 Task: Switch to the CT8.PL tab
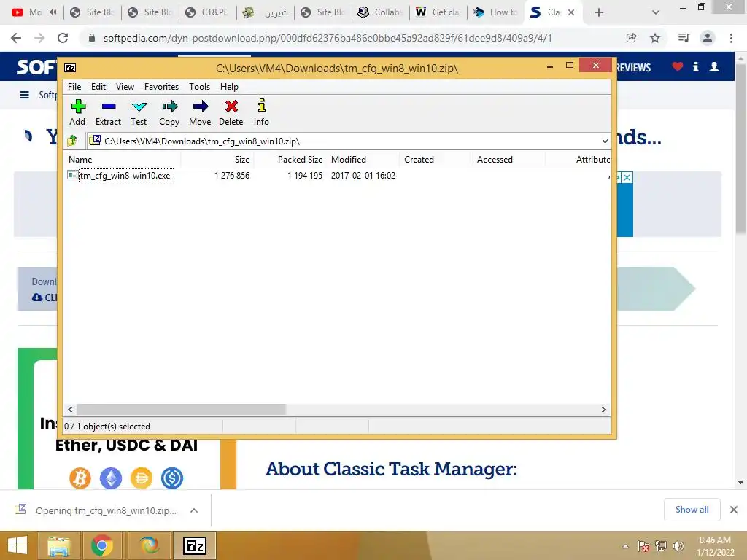point(209,12)
